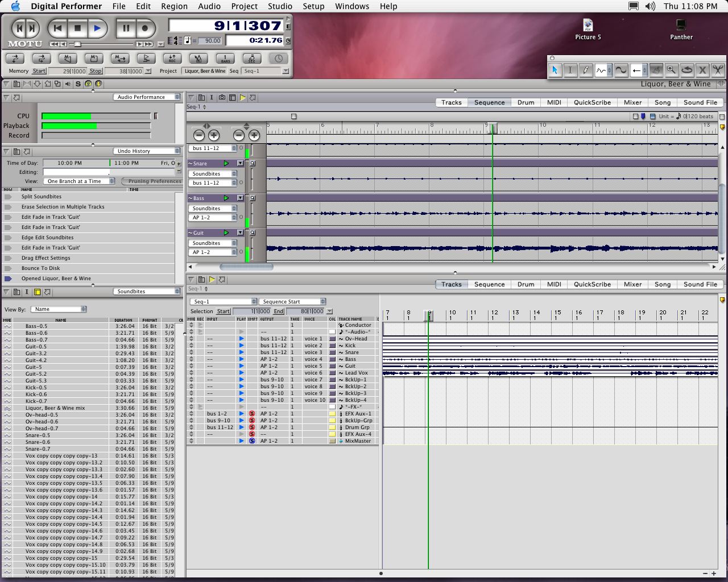The image size is (728, 582).
Task: Click the grayed broom cleanup tool
Action: pyautogui.click(x=656, y=70)
